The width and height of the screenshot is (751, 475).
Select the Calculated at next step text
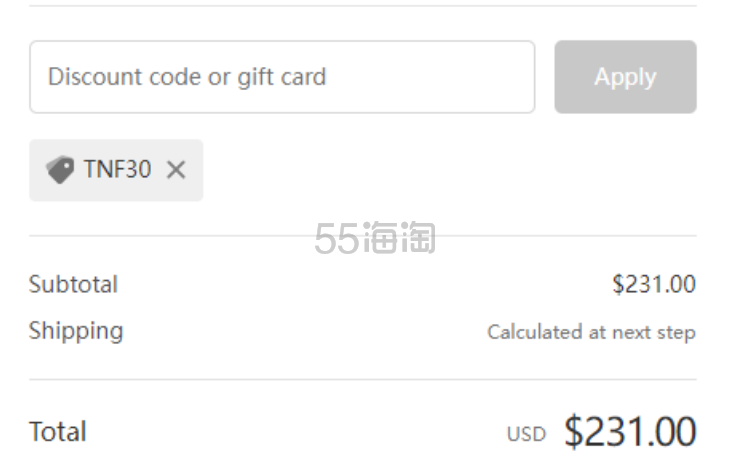click(592, 332)
